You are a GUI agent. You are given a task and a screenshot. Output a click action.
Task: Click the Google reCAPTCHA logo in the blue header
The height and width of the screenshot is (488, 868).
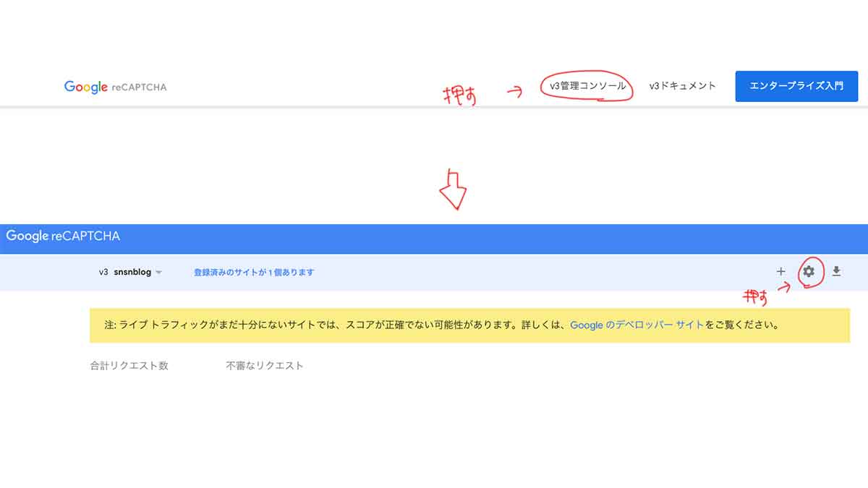coord(64,236)
